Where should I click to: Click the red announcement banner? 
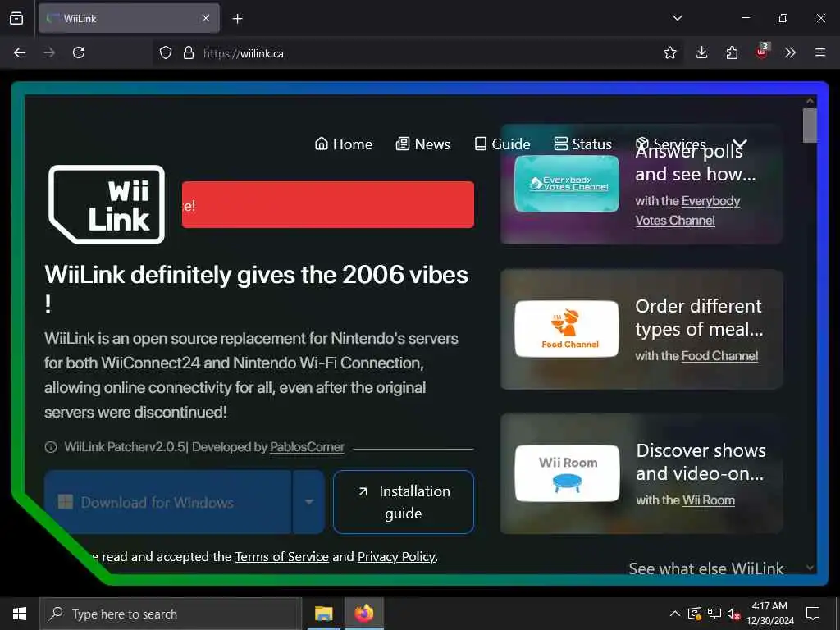click(x=328, y=204)
